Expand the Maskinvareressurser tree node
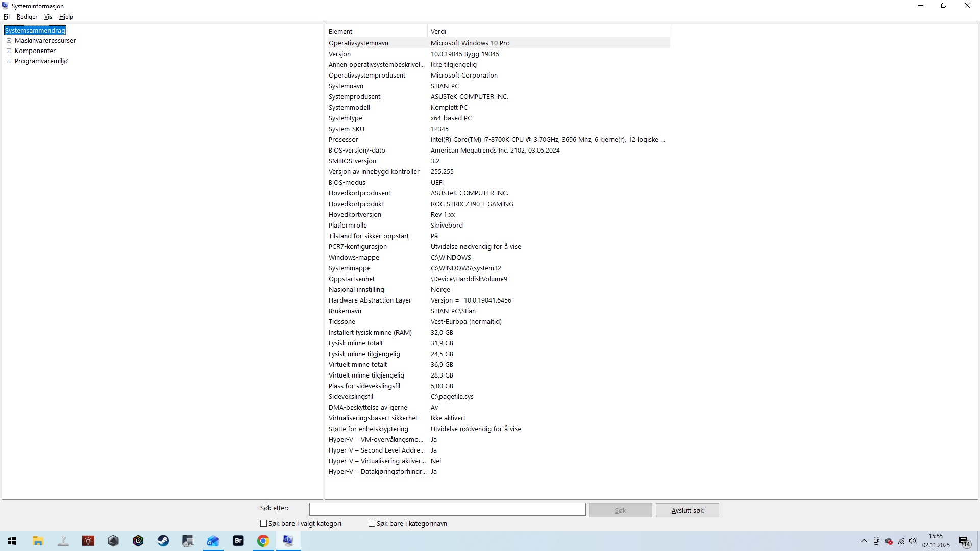Screen dimensions: 980x551 (x=9, y=41)
